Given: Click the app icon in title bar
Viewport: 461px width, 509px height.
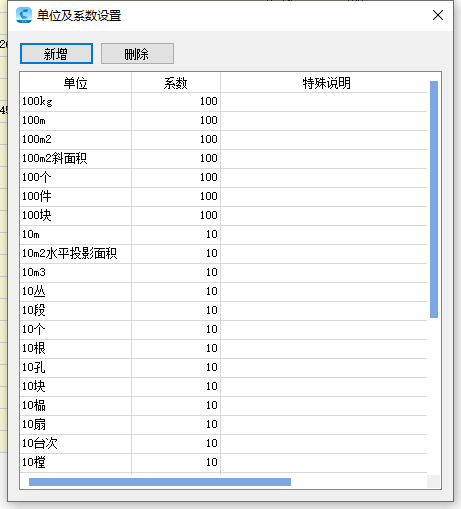Looking at the screenshot, I should (x=24, y=15).
